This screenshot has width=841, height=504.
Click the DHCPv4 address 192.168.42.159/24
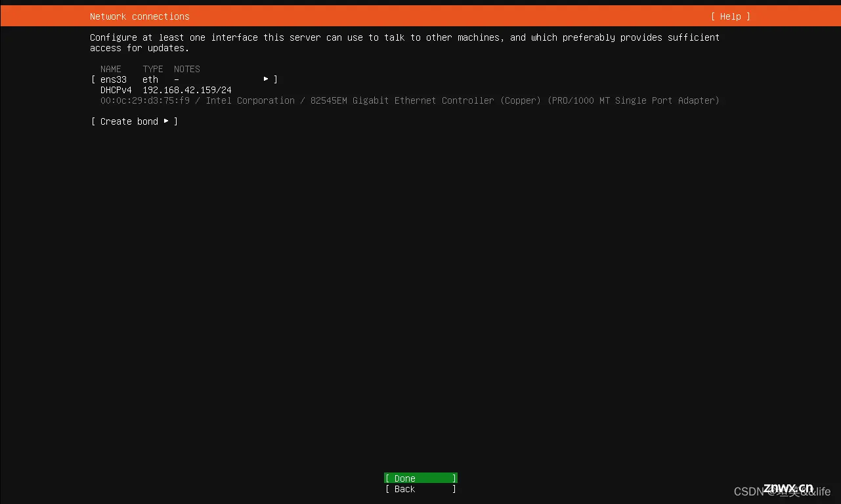tap(187, 90)
